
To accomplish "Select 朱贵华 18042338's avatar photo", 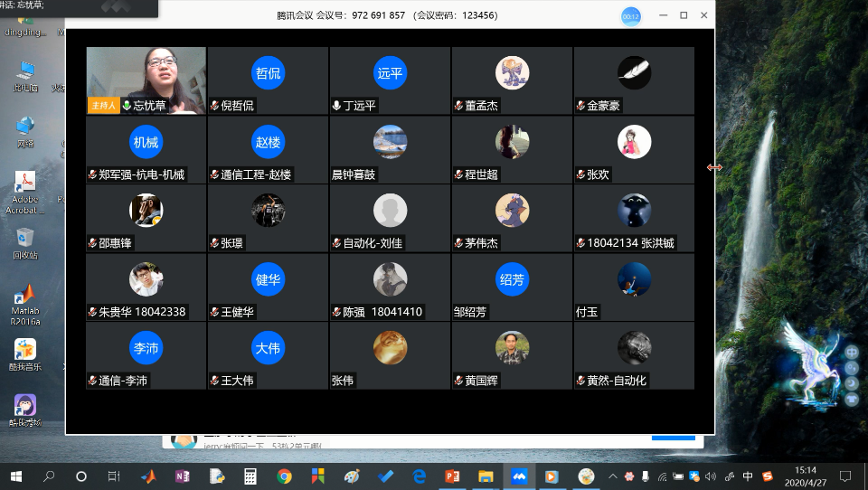I will tap(146, 279).
